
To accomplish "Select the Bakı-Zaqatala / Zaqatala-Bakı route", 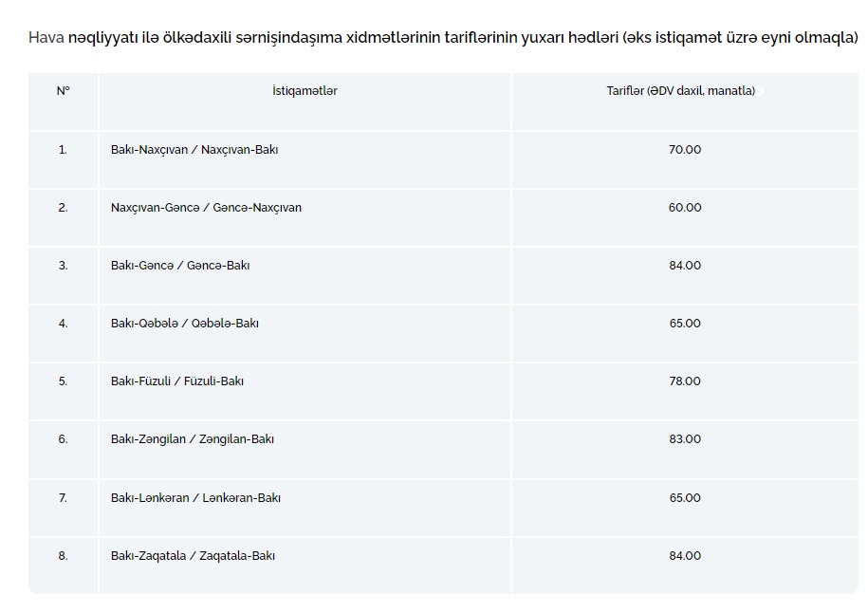I will coord(193,555).
